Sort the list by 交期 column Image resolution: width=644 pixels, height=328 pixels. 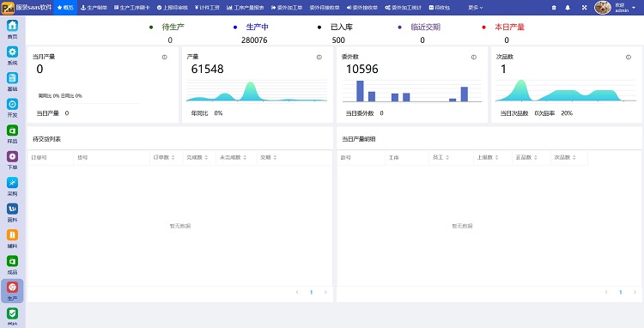268,157
